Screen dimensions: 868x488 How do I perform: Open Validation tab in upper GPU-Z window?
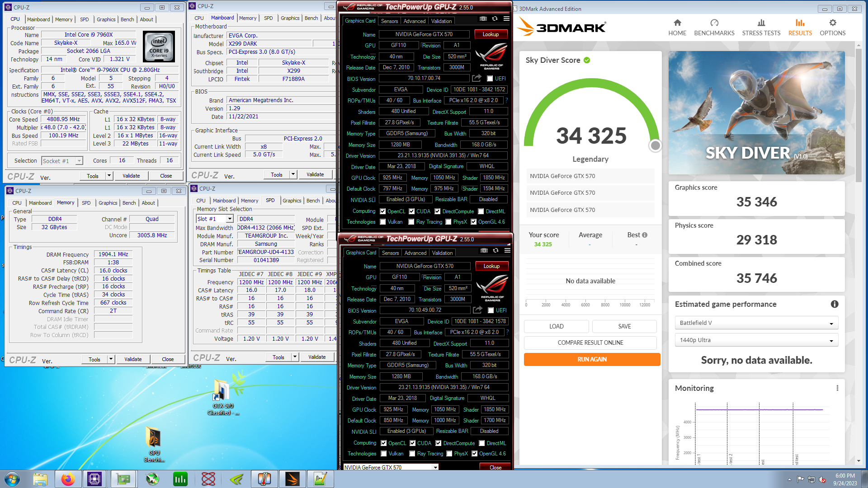(441, 21)
